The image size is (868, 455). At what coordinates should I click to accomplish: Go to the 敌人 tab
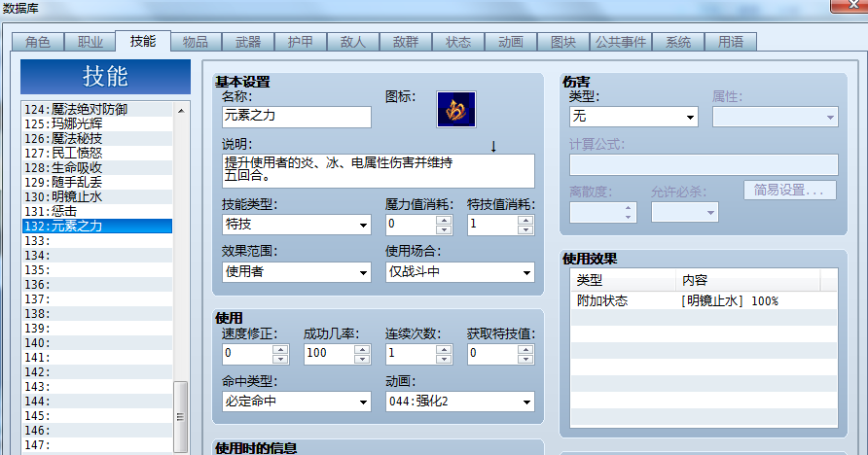[x=353, y=42]
